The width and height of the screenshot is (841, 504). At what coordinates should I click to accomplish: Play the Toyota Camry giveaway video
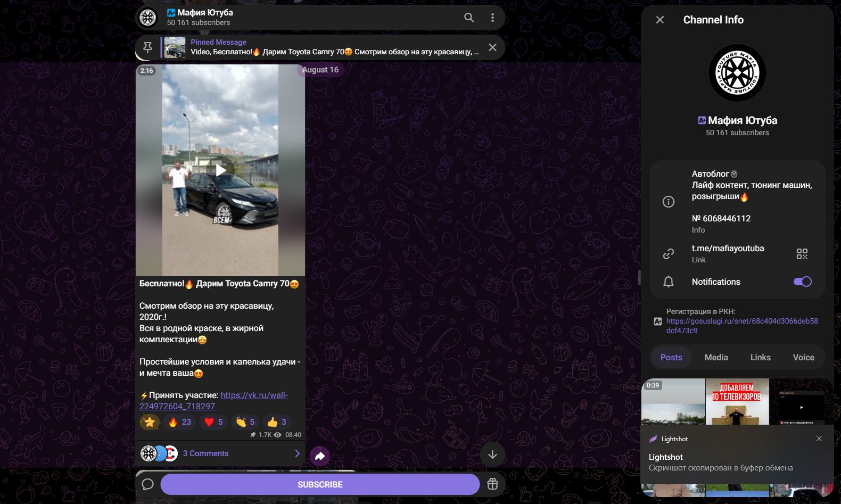220,170
